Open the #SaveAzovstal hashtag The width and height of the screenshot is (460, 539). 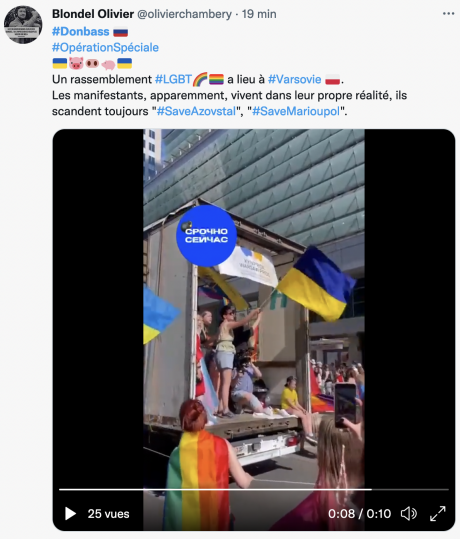196,111
